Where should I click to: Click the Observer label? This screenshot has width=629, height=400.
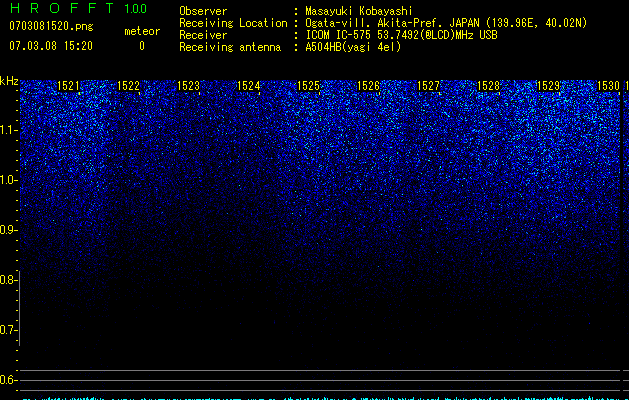[203, 11]
